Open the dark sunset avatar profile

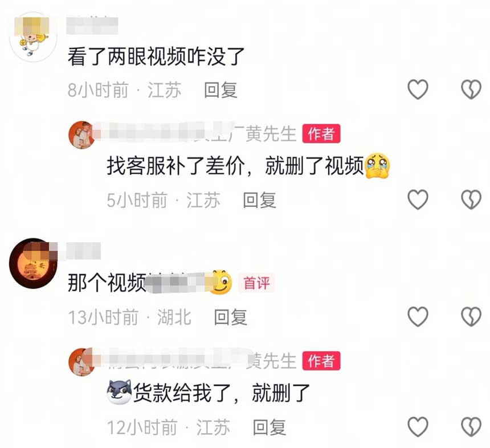click(33, 263)
